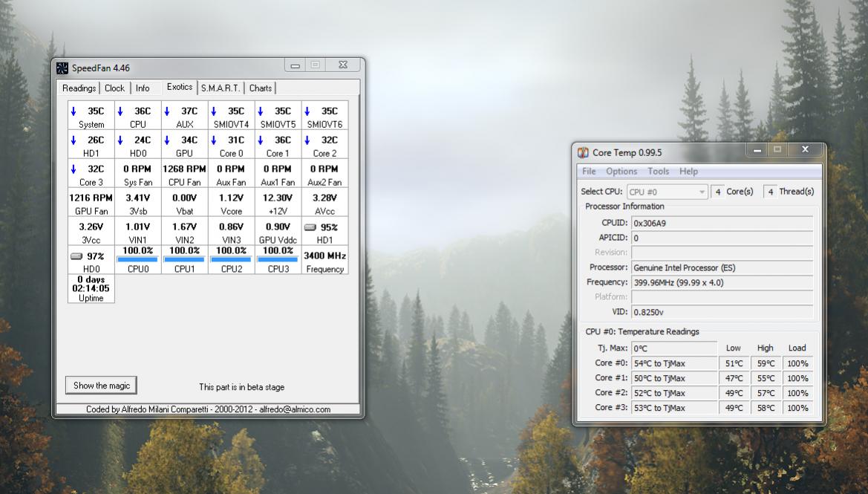Click the Uptime cell showing 02:14:05
Viewport: 868px width, 494px height.
tap(91, 288)
